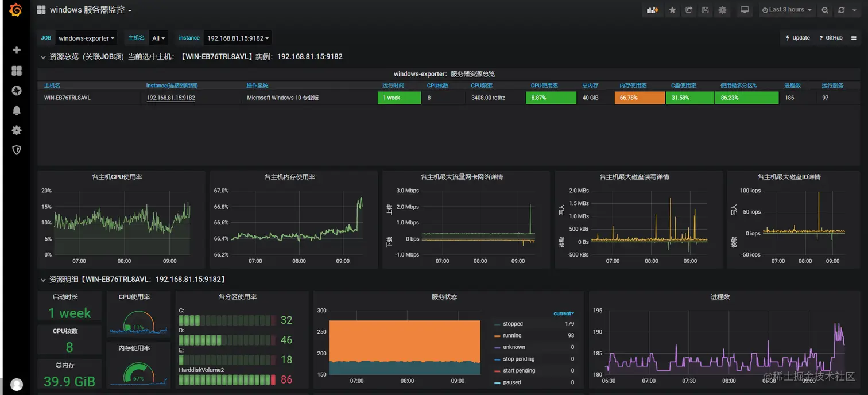Open 服务状态 panel title menu
The height and width of the screenshot is (395, 868).
(x=444, y=297)
